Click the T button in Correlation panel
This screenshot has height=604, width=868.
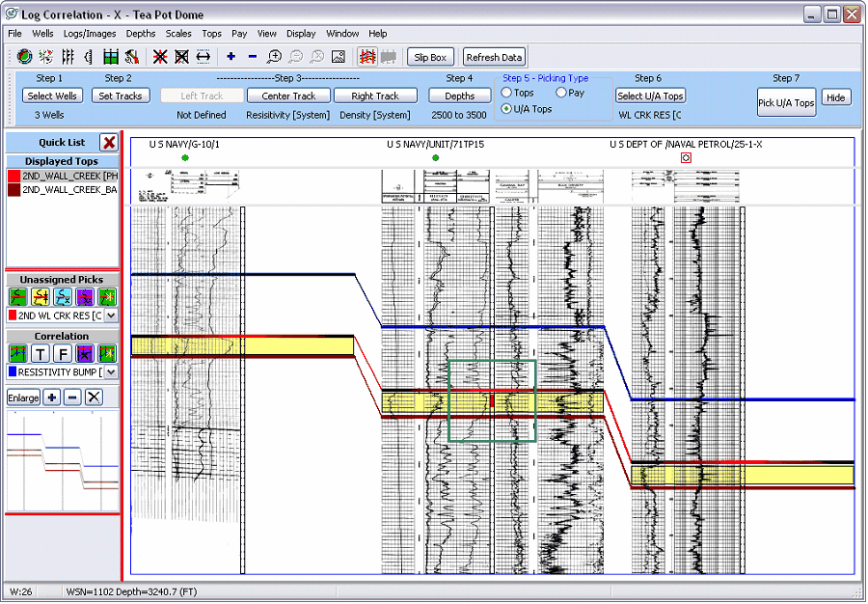coord(41,353)
